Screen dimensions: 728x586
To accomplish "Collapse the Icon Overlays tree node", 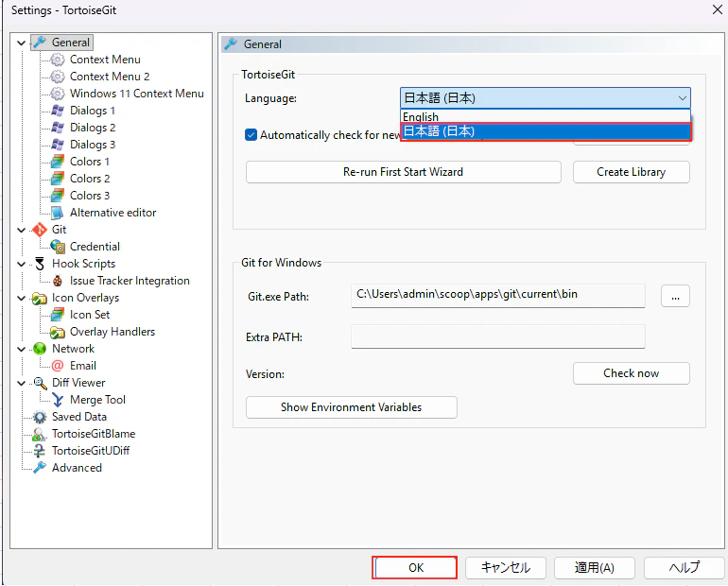I will [22, 298].
